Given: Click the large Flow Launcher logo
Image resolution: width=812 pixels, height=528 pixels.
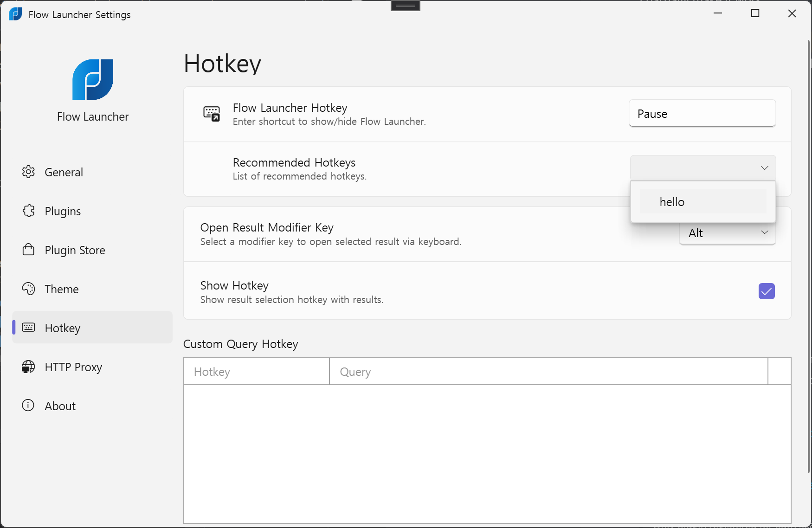Looking at the screenshot, I should coord(93,79).
